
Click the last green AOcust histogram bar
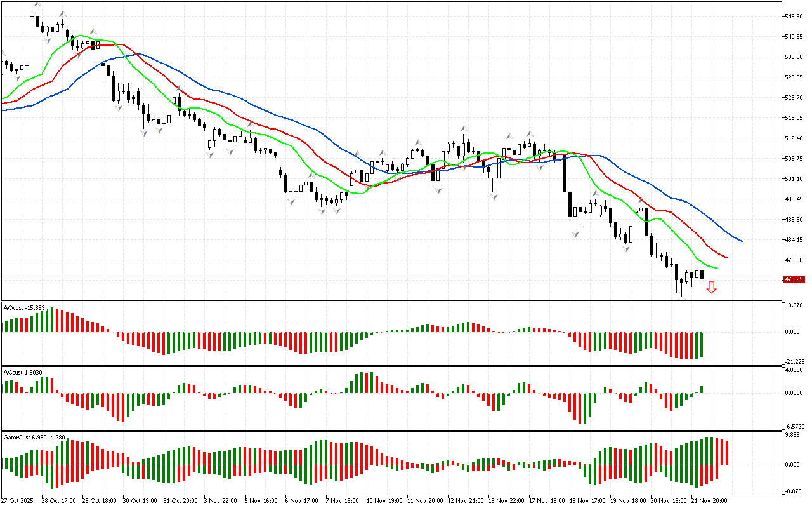pos(703,344)
